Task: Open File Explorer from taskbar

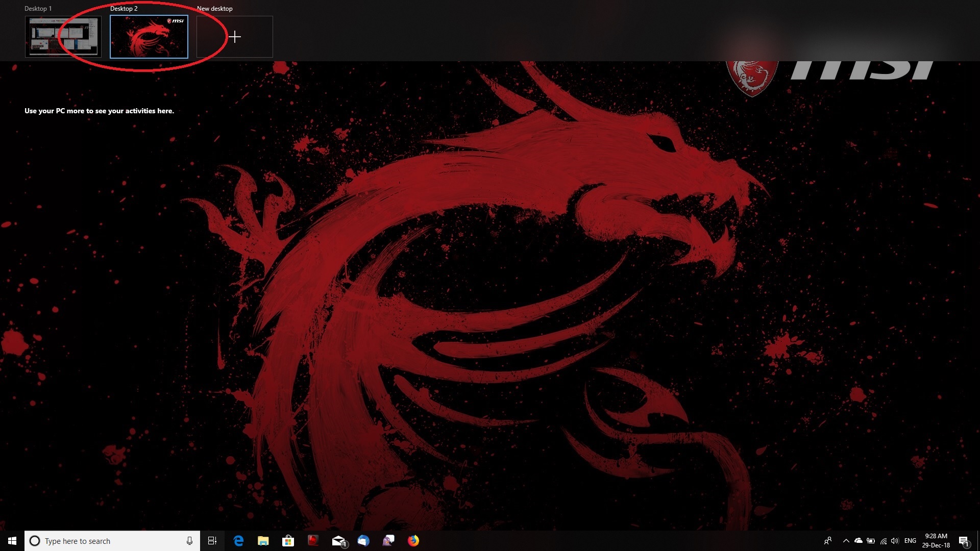Action: point(263,541)
